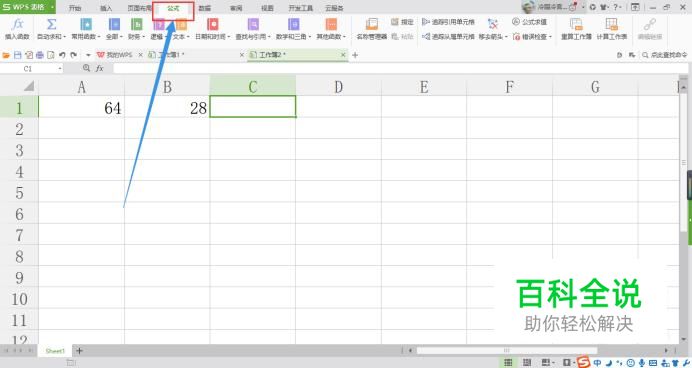Click the Redo arrow icon
The image size is (692, 368).
tap(73, 55)
